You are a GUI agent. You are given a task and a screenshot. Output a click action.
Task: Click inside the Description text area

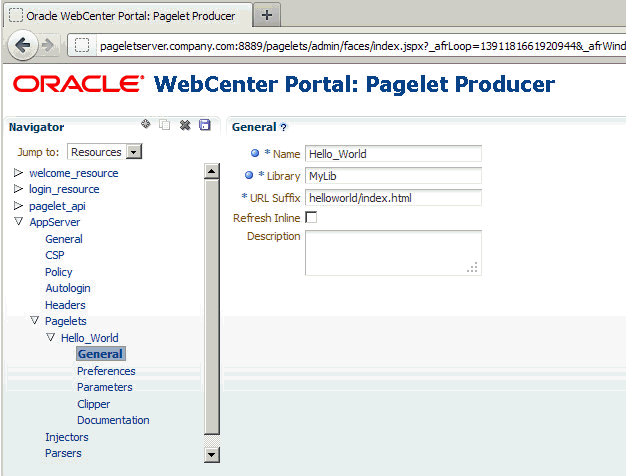click(x=393, y=253)
